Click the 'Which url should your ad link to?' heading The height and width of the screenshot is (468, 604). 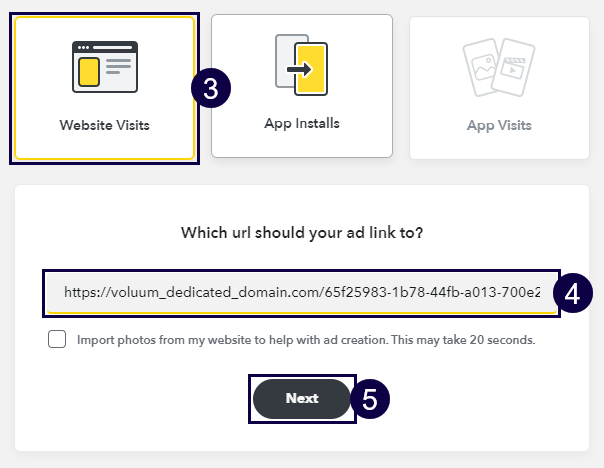pyautogui.click(x=302, y=233)
